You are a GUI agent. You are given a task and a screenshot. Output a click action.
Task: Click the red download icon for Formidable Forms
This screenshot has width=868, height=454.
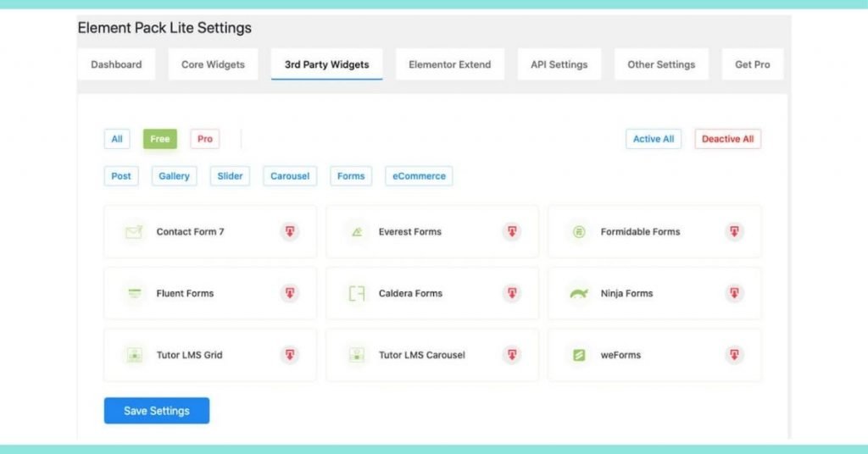734,231
